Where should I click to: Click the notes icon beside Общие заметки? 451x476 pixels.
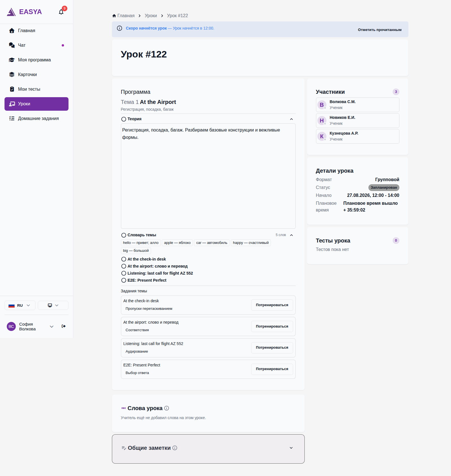point(124,448)
